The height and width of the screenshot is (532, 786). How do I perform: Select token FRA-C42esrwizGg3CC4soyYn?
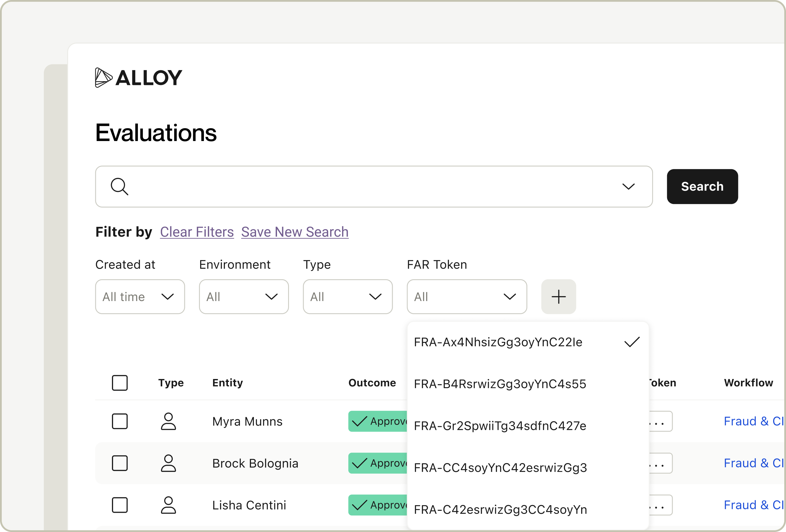coord(528,510)
